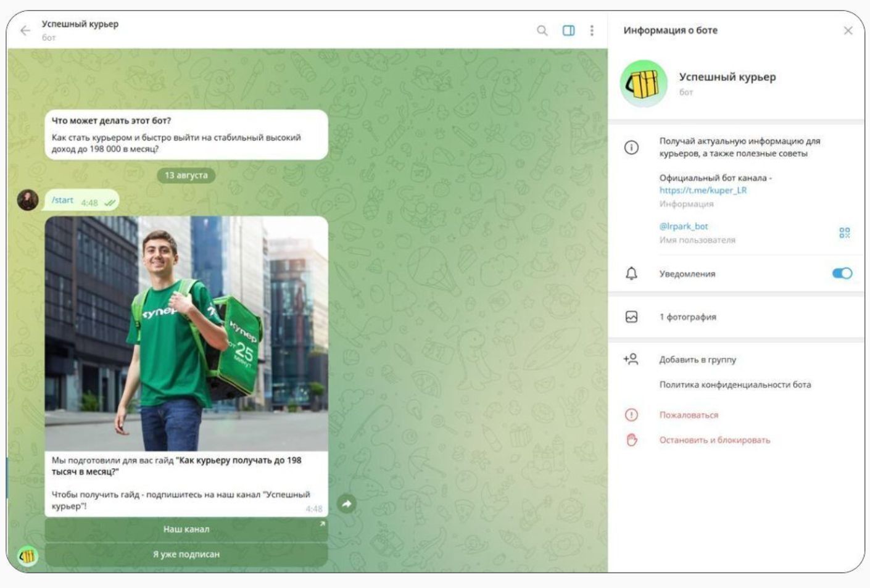The image size is (870, 588).
Task: Select Остановить и блокировать
Action: (x=715, y=440)
